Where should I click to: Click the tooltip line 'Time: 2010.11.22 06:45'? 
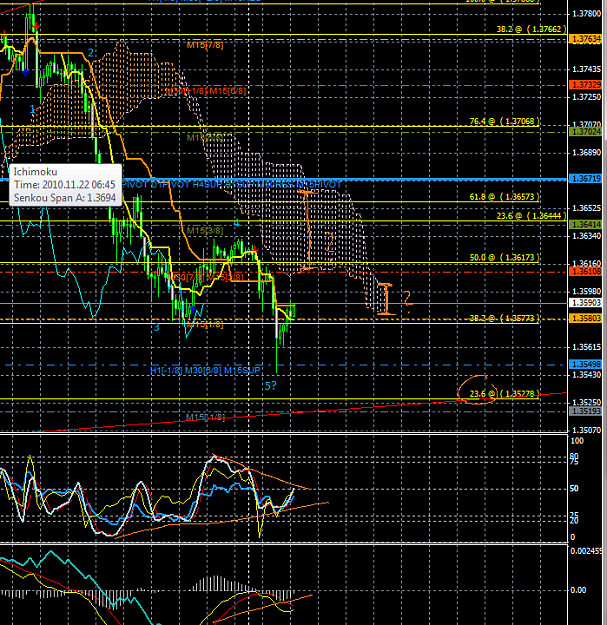pyautogui.click(x=65, y=185)
